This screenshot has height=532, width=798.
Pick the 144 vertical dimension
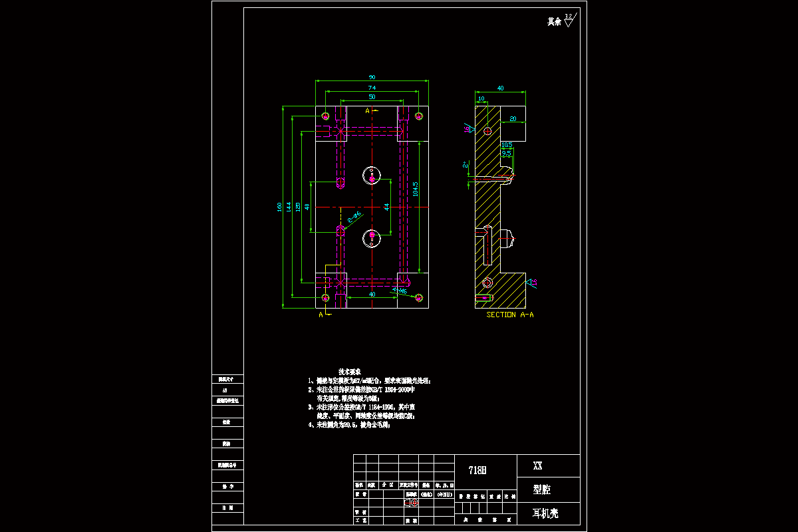click(x=289, y=207)
